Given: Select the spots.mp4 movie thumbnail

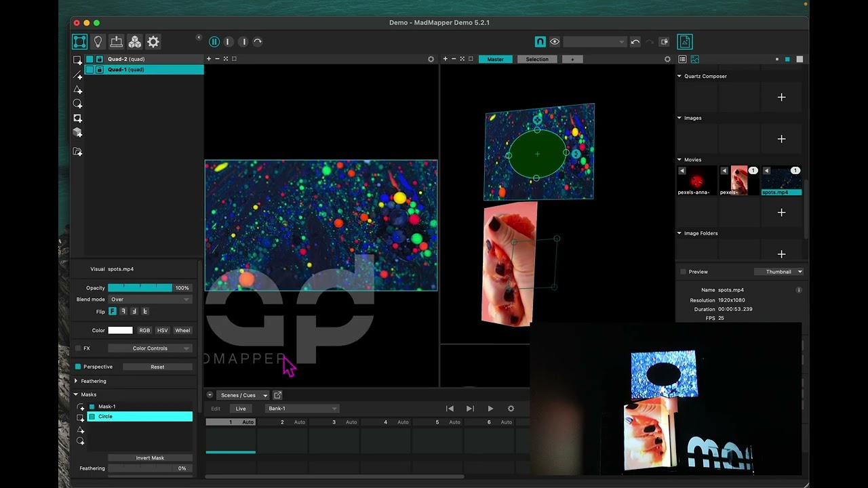Looking at the screenshot, I should (782, 181).
